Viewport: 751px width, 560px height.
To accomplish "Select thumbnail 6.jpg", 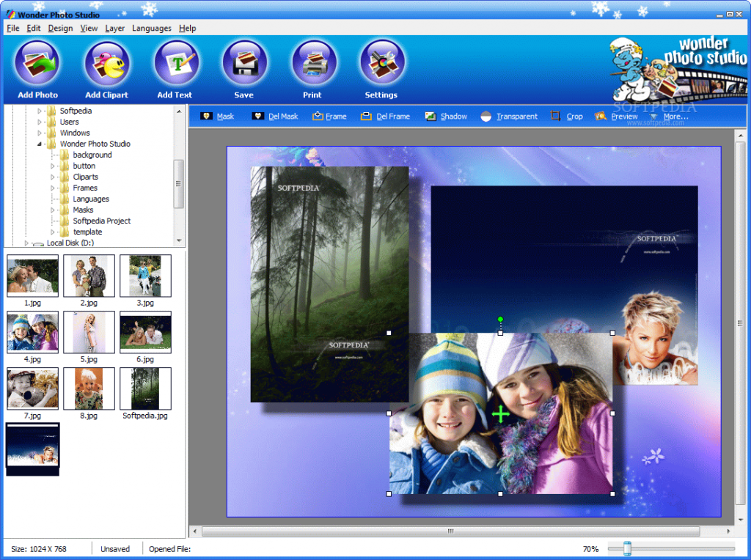I will tap(146, 332).
